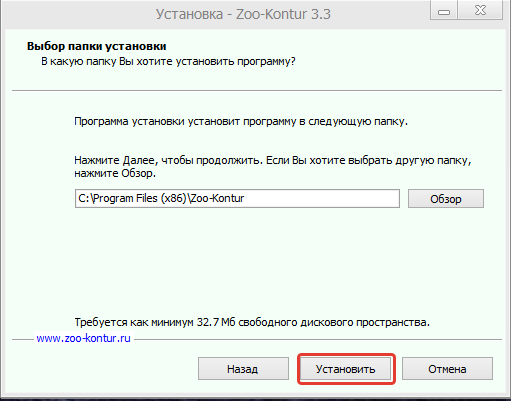Click the heading Выбор папки установки
The height and width of the screenshot is (401, 511).
(97, 46)
